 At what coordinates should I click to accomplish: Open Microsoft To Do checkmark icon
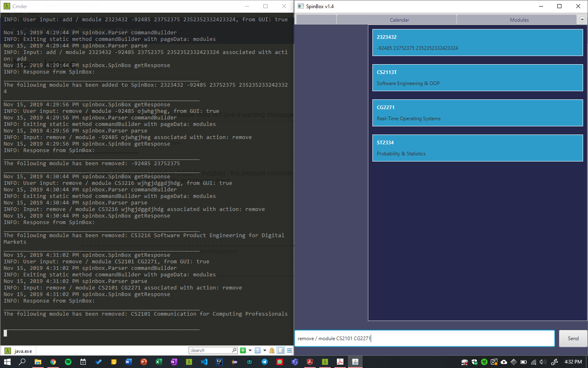pyautogui.click(x=98, y=362)
